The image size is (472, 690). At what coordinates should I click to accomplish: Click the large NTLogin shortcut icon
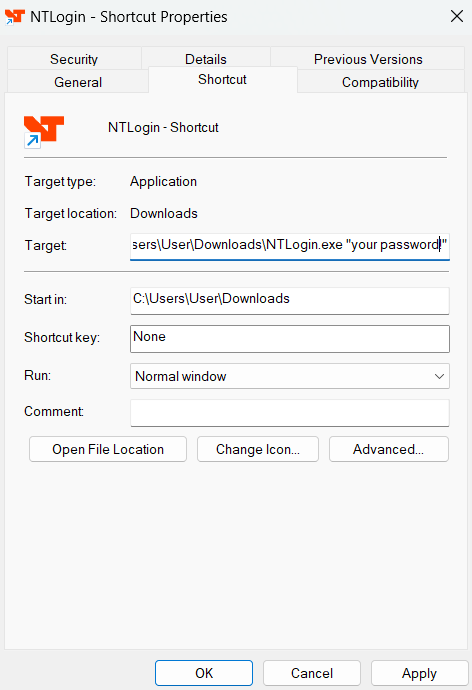(44, 132)
